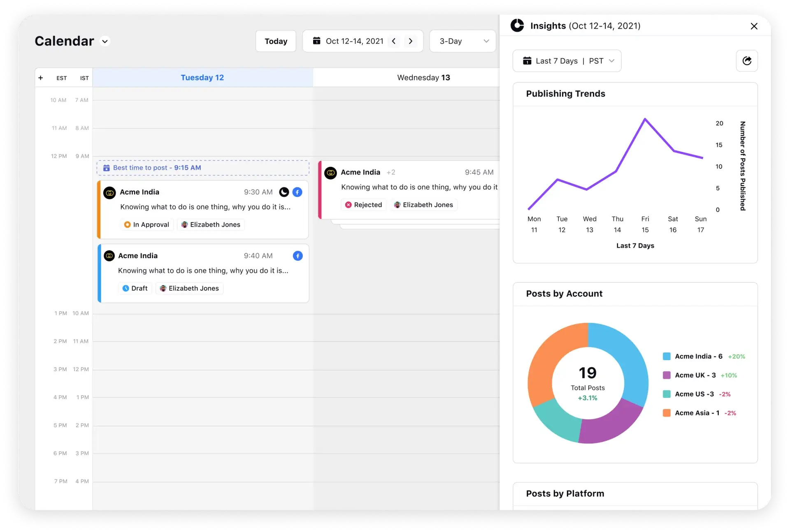This screenshot has width=790, height=532.
Task: Select the Wednesday 13 column header
Action: (423, 78)
